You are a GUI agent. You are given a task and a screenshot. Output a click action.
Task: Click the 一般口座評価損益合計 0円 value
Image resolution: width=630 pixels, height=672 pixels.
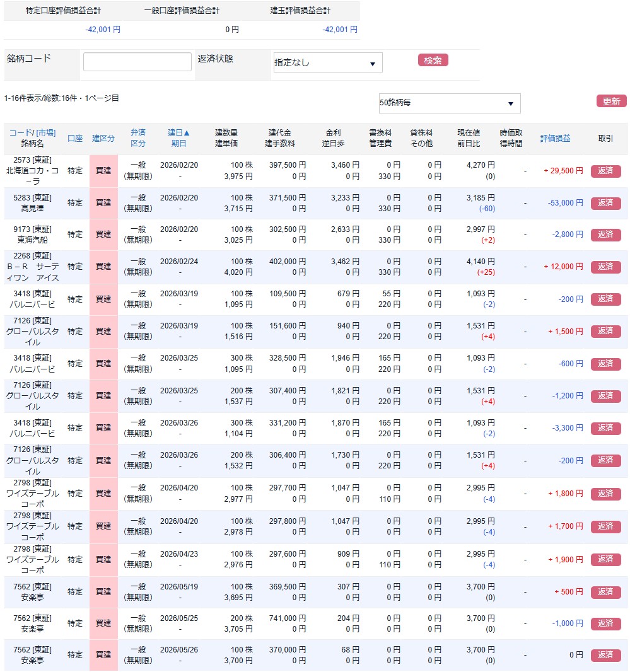coord(232,30)
